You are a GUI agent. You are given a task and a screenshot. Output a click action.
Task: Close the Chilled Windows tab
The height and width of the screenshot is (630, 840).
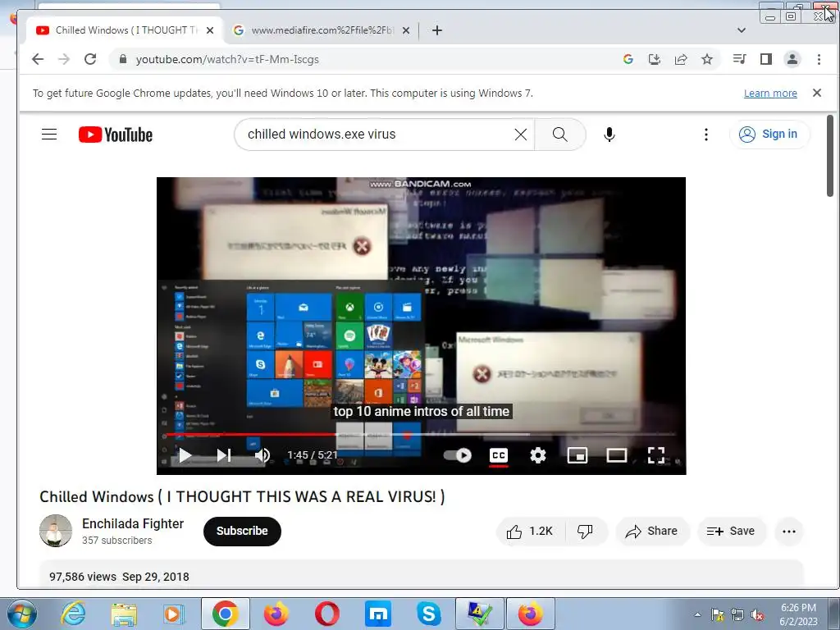coord(210,30)
